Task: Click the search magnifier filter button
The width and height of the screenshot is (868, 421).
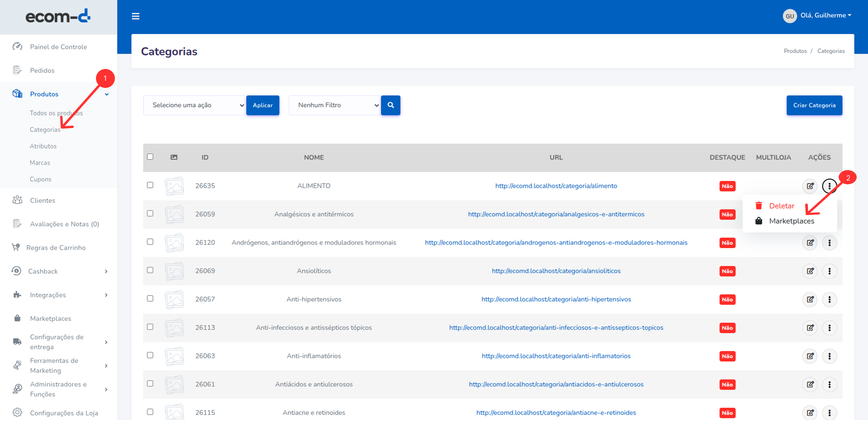Action: (391, 105)
